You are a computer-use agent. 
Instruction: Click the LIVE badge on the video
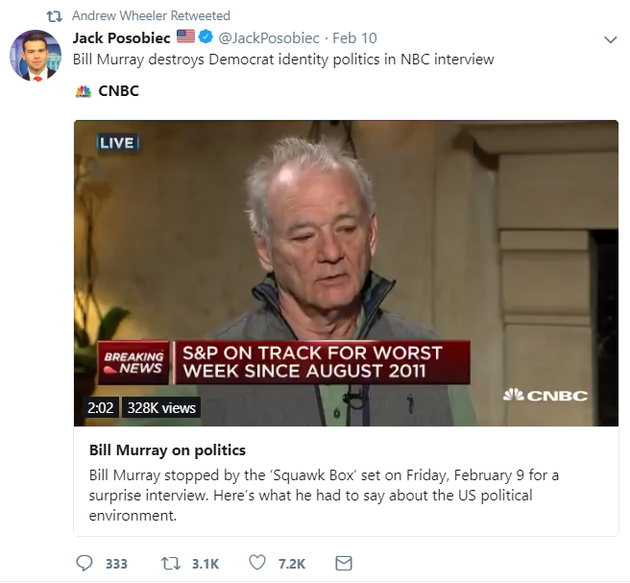117,143
